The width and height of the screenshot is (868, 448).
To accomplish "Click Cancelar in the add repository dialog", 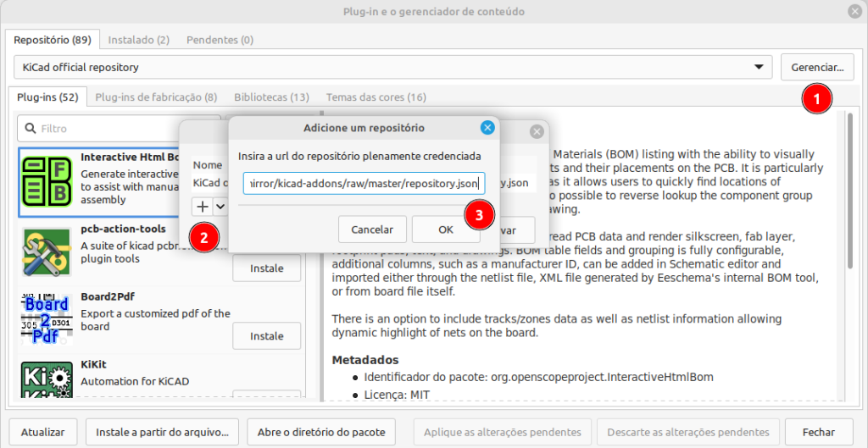I will [372, 230].
